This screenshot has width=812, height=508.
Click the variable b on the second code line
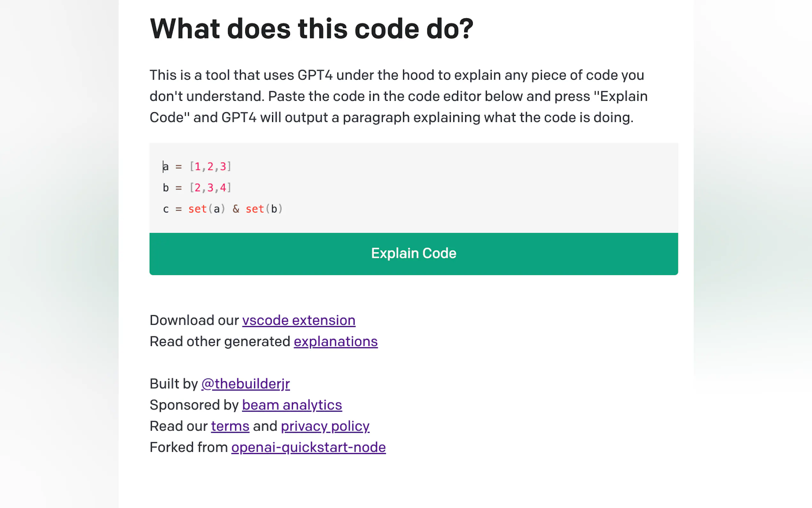click(x=166, y=188)
